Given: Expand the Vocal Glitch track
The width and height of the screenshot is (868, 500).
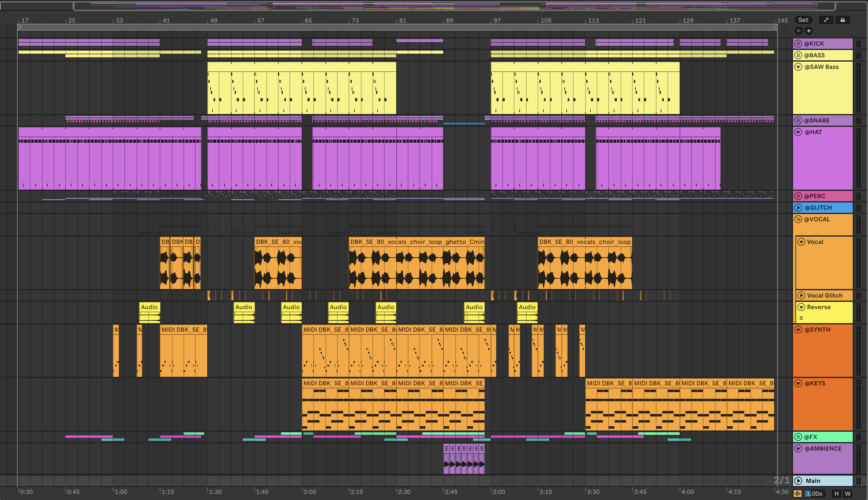Looking at the screenshot, I should pos(802,296).
